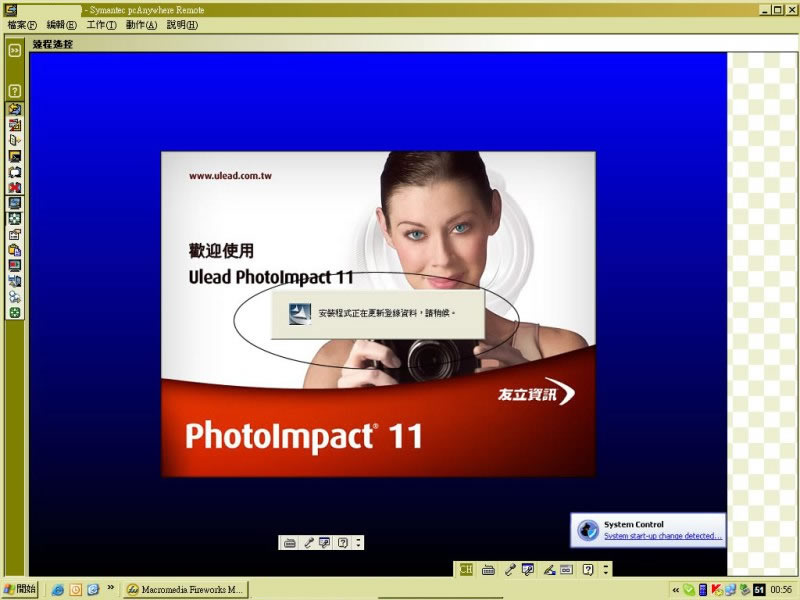Open the 工作(T) menu
Image resolution: width=800 pixels, height=600 pixels.
click(x=101, y=25)
